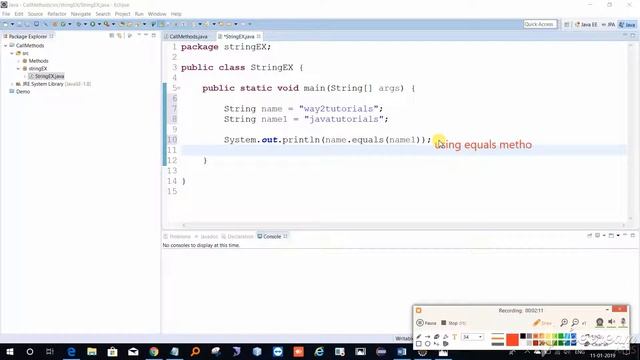Click the Draw button in recorder

[542, 323]
